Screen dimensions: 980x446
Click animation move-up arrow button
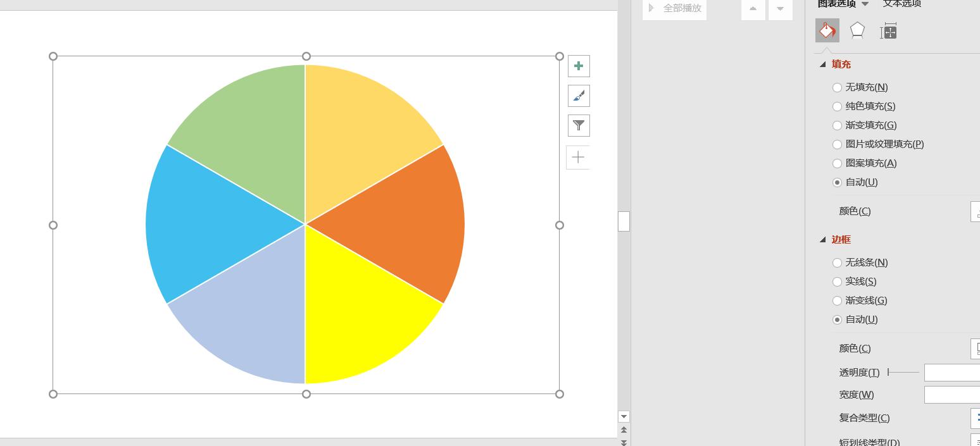[753, 9]
